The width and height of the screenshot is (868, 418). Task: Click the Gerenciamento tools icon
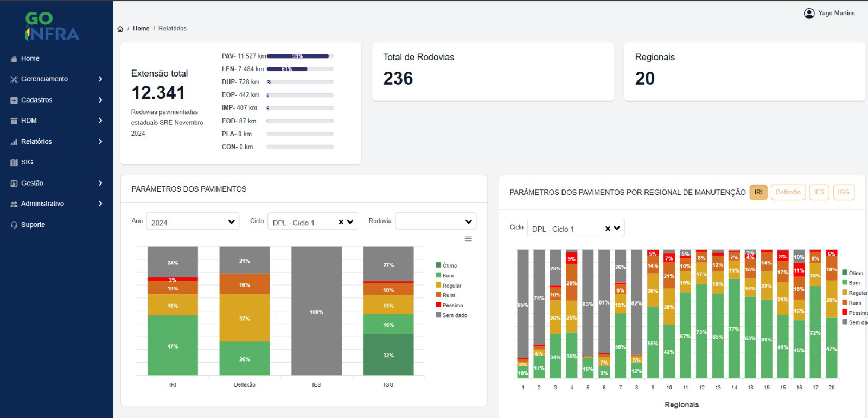tap(14, 79)
